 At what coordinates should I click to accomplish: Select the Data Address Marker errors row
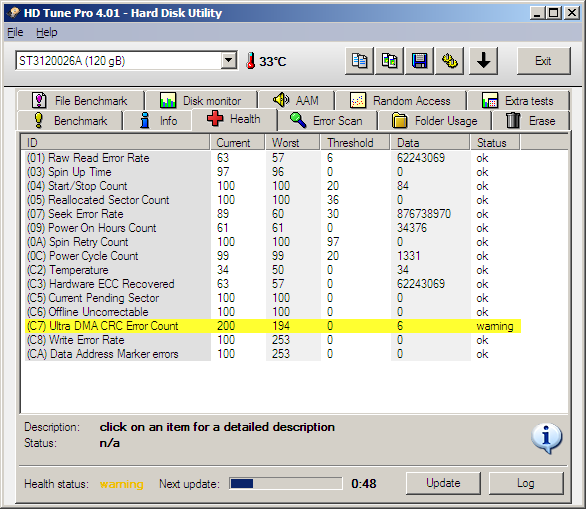pyautogui.click(x=272, y=354)
